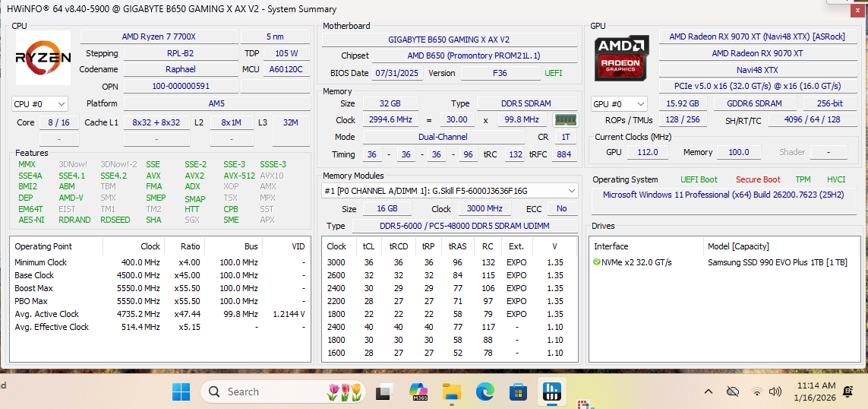This screenshot has width=868, height=409.
Task: Open Microsoft Edge from taskbar
Action: click(x=485, y=392)
